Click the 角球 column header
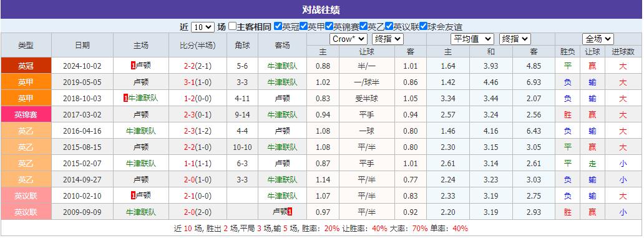Image resolution: width=644 pixels, height=238 pixels. coord(242,45)
